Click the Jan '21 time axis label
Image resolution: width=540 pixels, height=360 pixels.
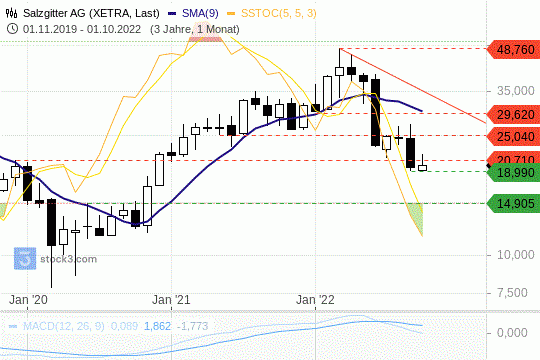(171, 300)
